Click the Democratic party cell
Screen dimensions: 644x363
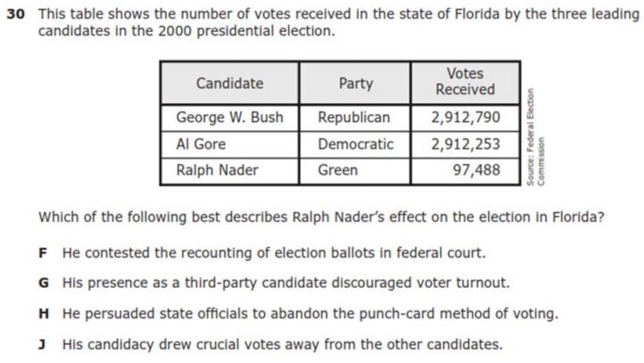point(355,144)
